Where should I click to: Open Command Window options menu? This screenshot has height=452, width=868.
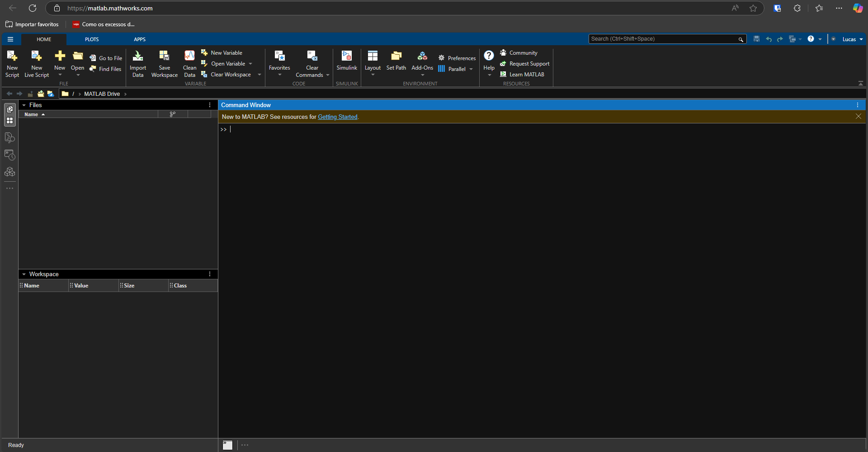click(858, 105)
